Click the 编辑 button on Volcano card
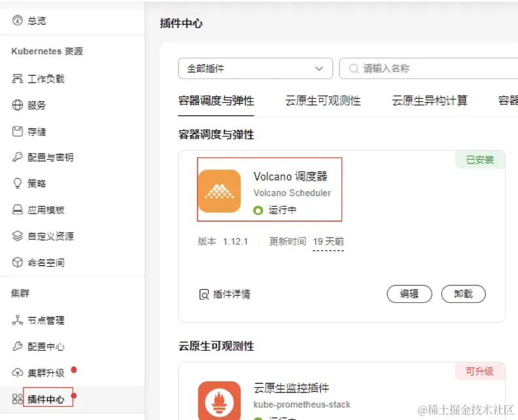This screenshot has height=420, width=518. (409, 294)
